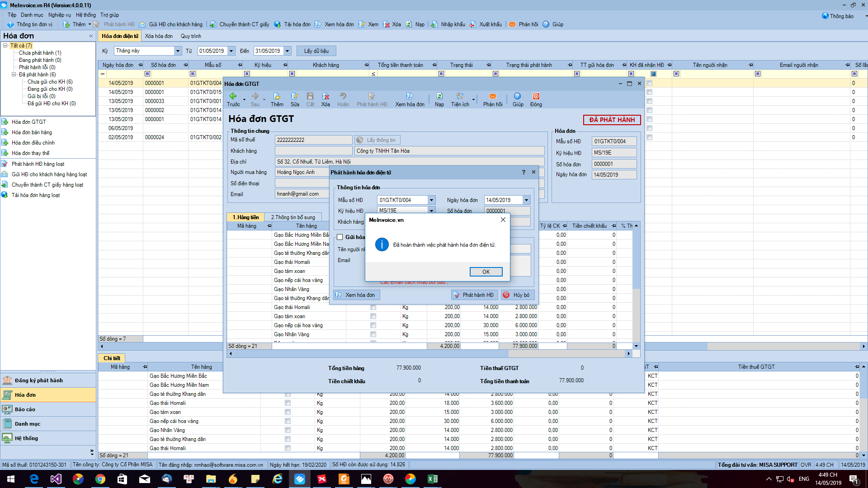868x488 pixels.
Task: Open the Nghiệp vụ menu
Action: [x=60, y=15]
